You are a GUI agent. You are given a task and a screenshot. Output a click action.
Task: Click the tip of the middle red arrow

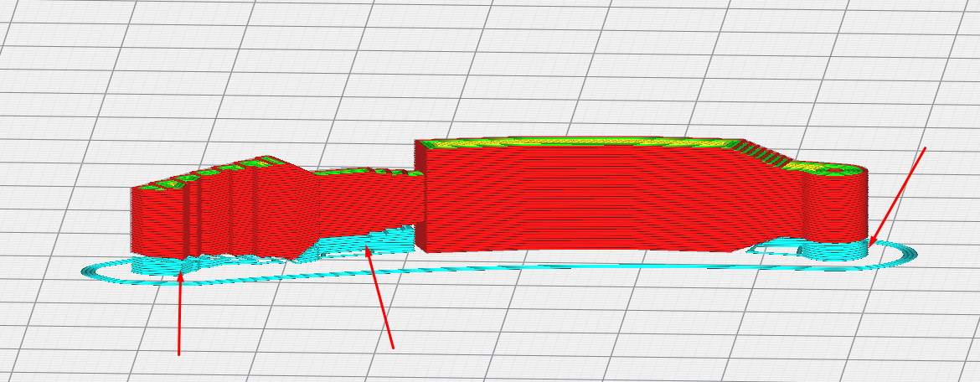coord(368,246)
